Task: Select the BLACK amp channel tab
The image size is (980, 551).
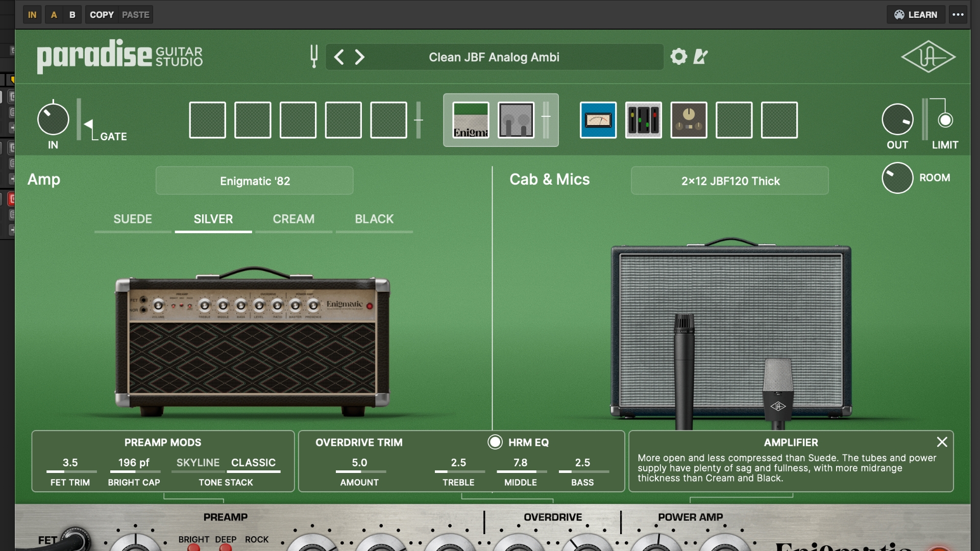Action: point(374,219)
